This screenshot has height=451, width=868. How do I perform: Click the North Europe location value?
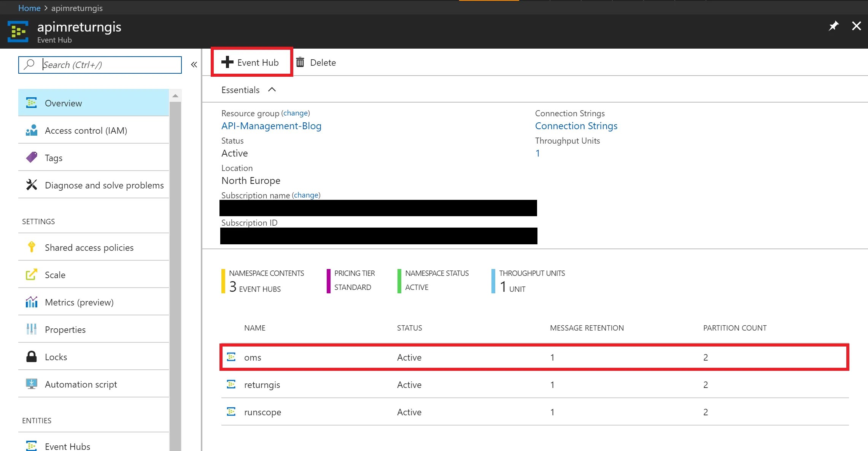[x=251, y=180]
